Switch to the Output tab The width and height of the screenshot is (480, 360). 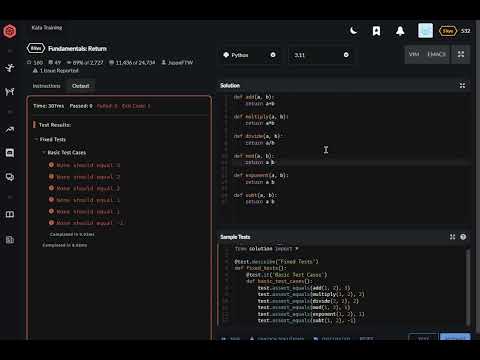coord(80,86)
